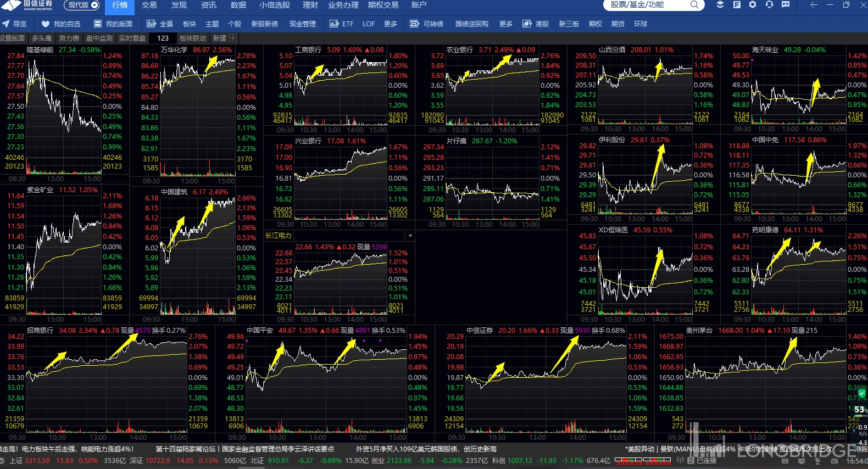This screenshot has height=469, width=868.
Task: Click the back arrow navigation icon
Action: click(x=814, y=5)
